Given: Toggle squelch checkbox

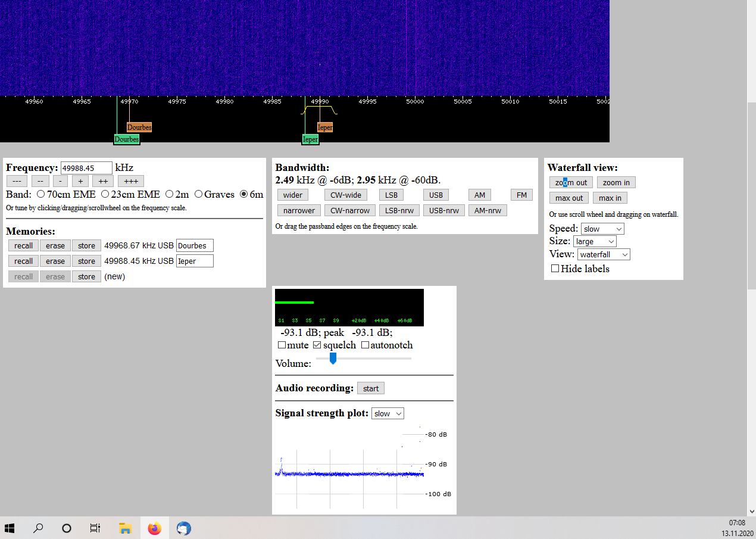Looking at the screenshot, I should click(317, 345).
